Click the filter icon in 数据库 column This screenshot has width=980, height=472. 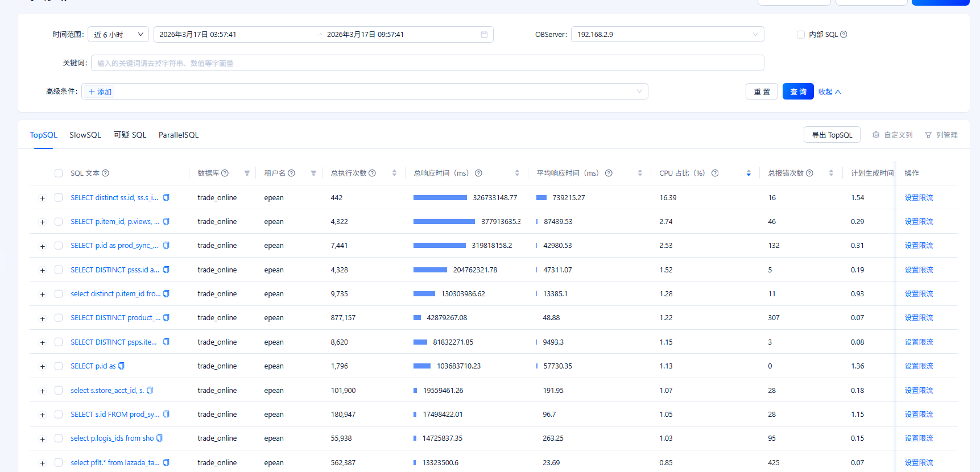pos(247,173)
